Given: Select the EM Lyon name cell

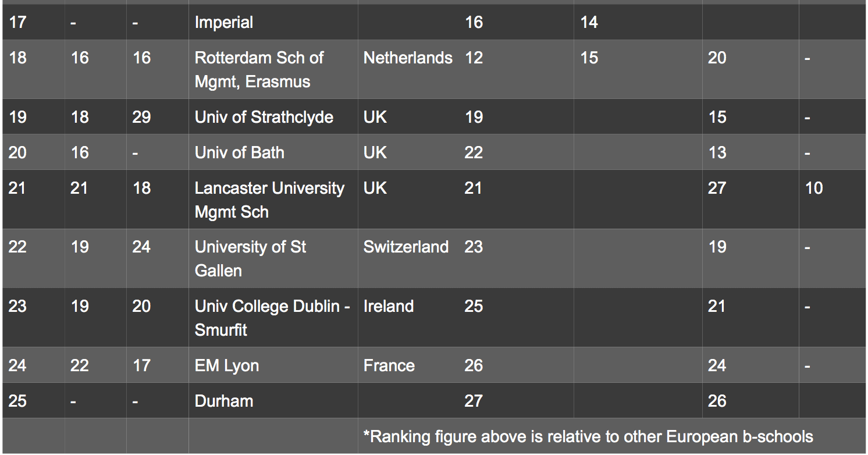Looking at the screenshot, I should click(273, 365).
